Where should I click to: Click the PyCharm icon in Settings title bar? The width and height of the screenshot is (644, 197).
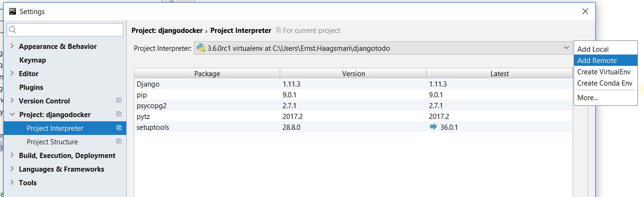[13, 11]
